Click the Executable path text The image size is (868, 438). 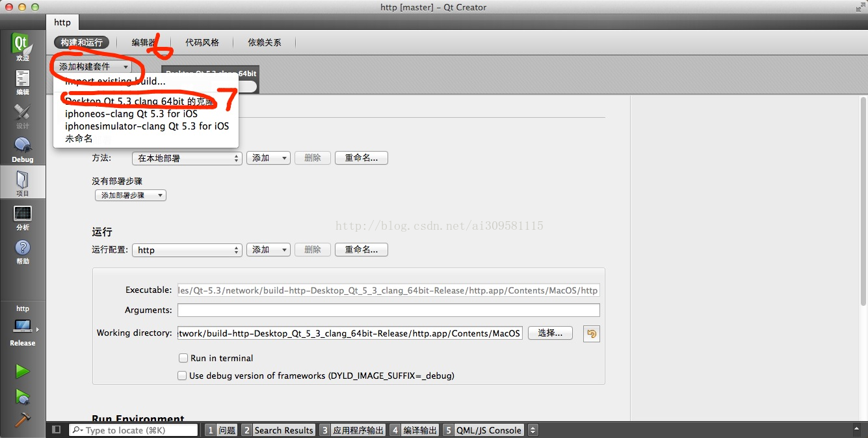point(388,290)
